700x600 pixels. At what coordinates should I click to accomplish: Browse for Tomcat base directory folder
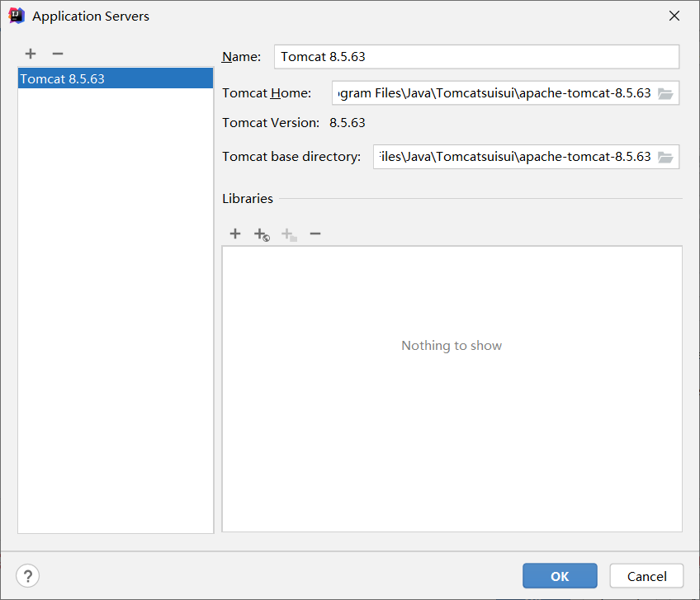pos(665,157)
